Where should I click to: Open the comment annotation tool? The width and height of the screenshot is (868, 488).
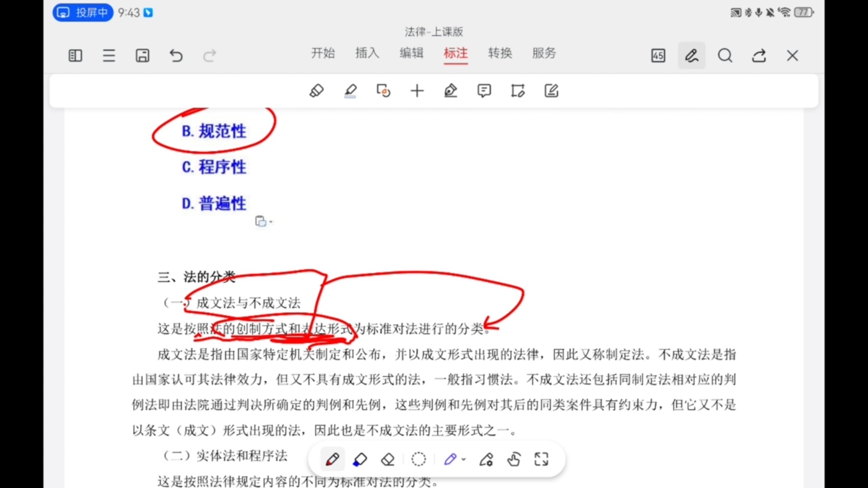484,90
